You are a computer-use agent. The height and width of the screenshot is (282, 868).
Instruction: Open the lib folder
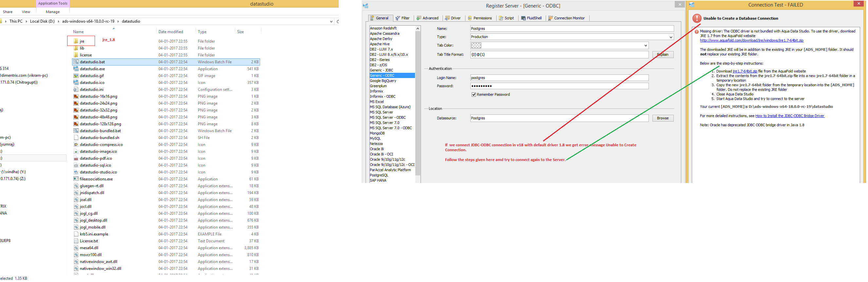point(82,48)
